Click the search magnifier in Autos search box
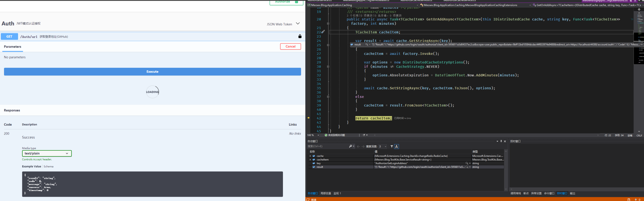This screenshot has height=201, width=644. [350, 146]
